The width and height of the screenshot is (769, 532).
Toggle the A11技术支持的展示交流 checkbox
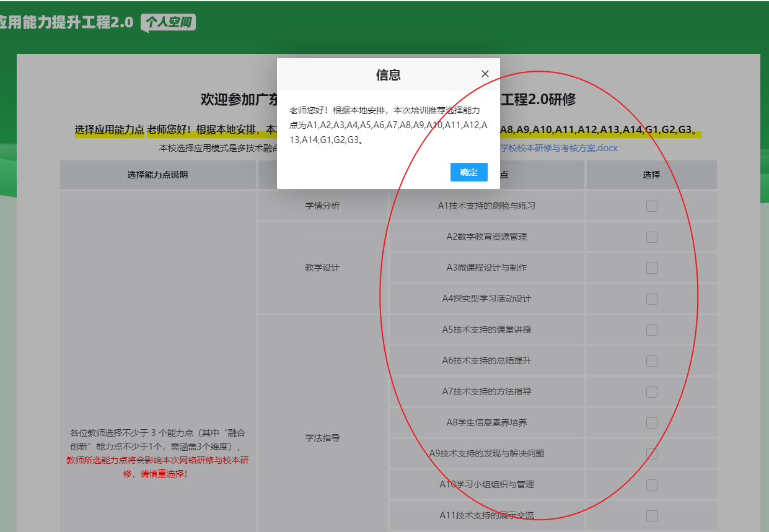[x=652, y=516]
